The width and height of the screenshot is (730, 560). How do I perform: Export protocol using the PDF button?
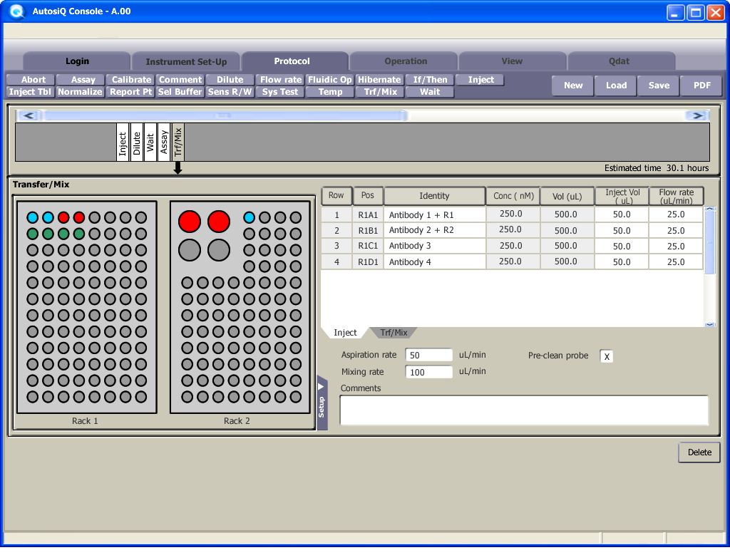701,85
